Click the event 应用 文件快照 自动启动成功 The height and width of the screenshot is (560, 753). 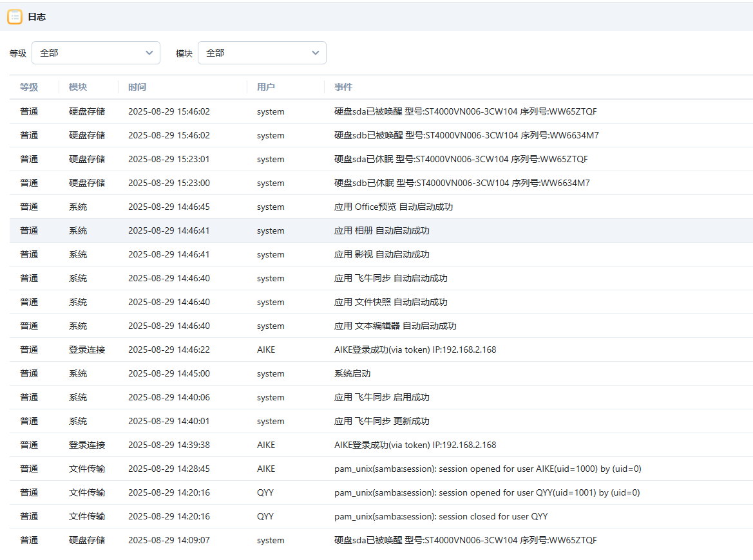pyautogui.click(x=391, y=302)
